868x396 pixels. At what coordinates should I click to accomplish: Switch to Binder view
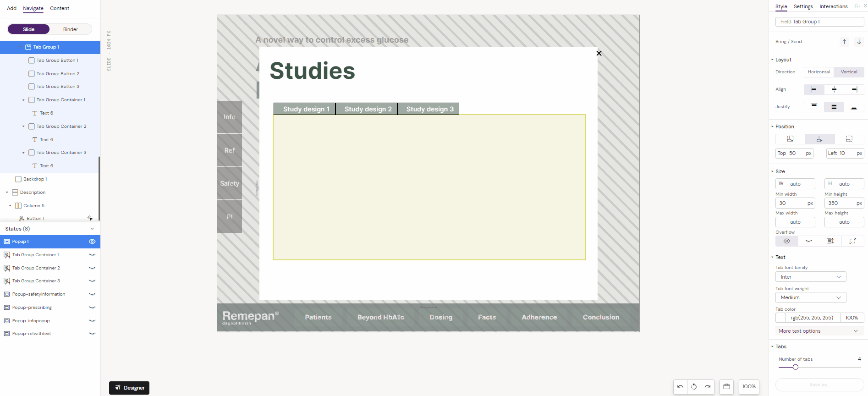(71, 29)
